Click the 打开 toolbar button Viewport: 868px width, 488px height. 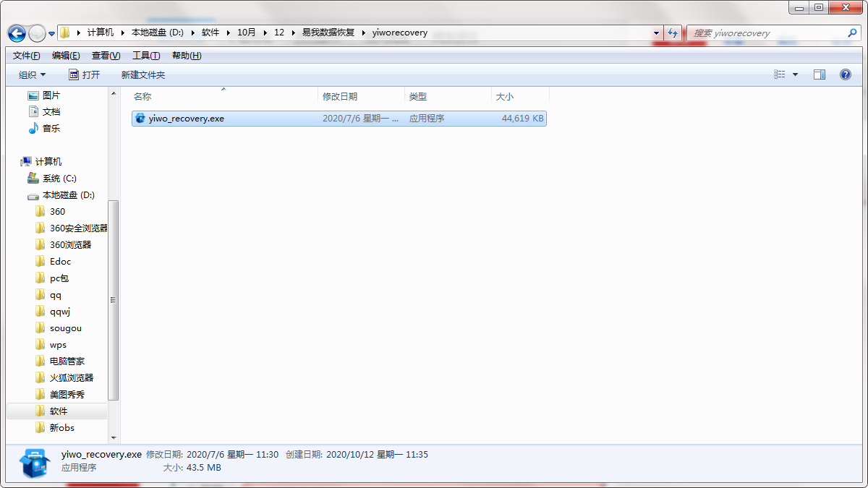(x=84, y=75)
